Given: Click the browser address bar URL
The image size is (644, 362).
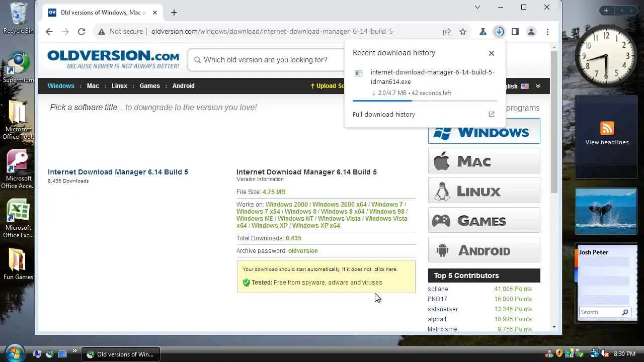Looking at the screenshot, I should click(272, 32).
